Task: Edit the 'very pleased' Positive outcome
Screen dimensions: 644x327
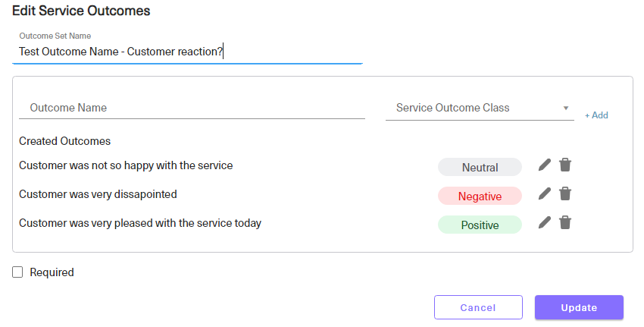Action: coord(545,222)
